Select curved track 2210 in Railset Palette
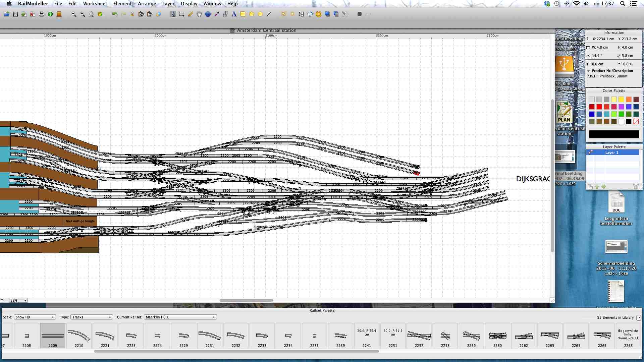The width and height of the screenshot is (644, 362). point(79,336)
